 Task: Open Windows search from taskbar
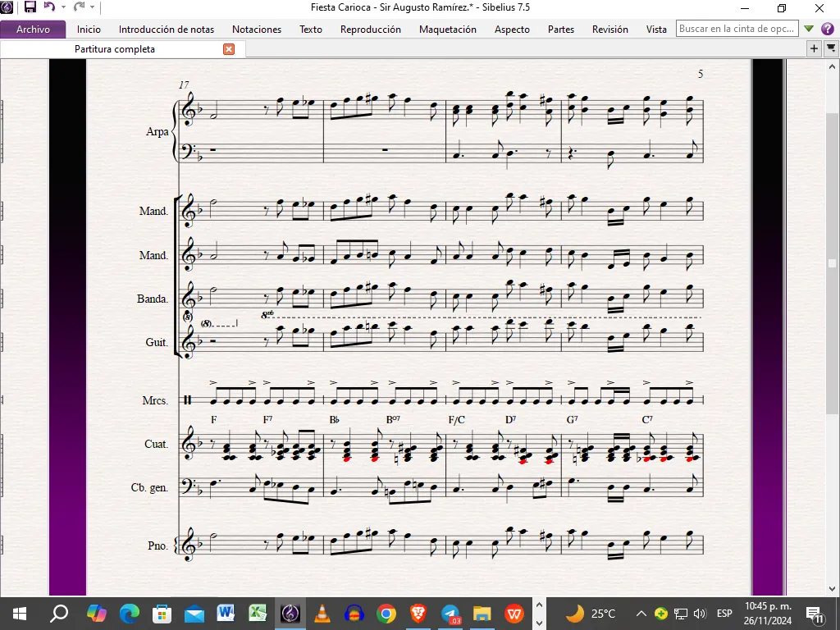point(59,614)
